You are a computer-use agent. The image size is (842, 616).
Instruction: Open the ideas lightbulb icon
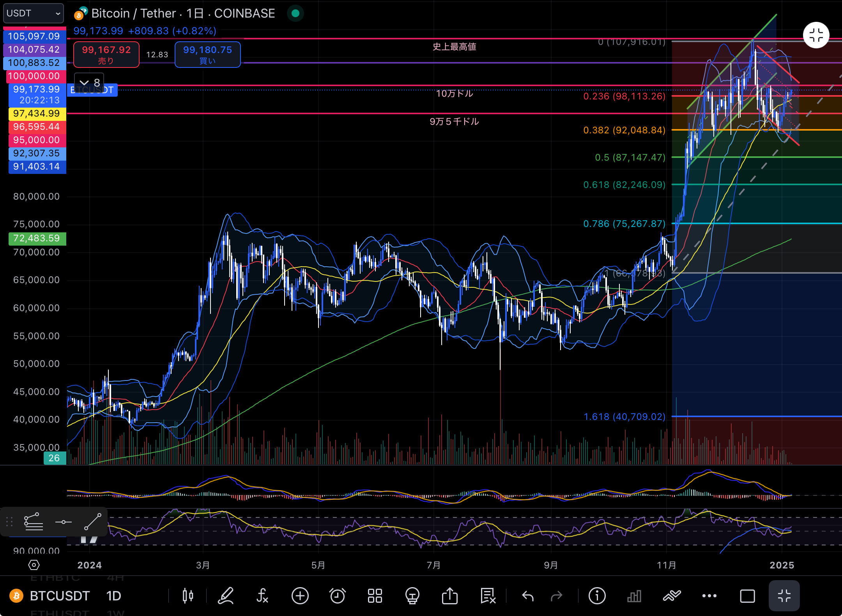coord(412,596)
